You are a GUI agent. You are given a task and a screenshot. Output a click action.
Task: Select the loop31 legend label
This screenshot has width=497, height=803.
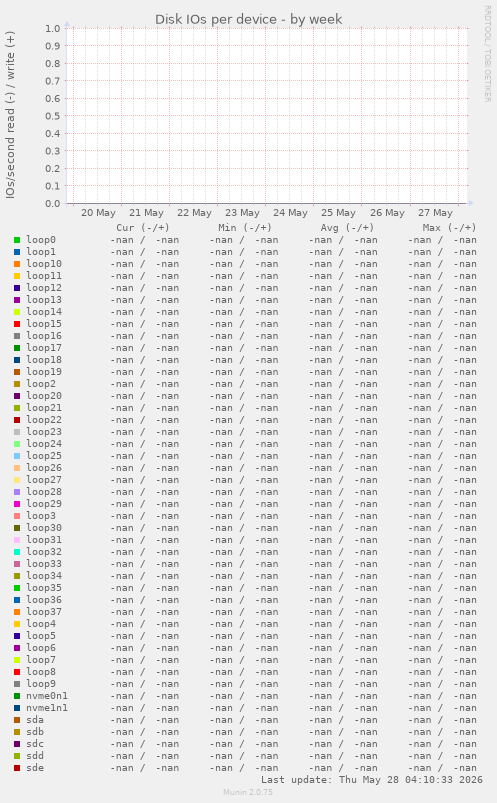(44, 540)
